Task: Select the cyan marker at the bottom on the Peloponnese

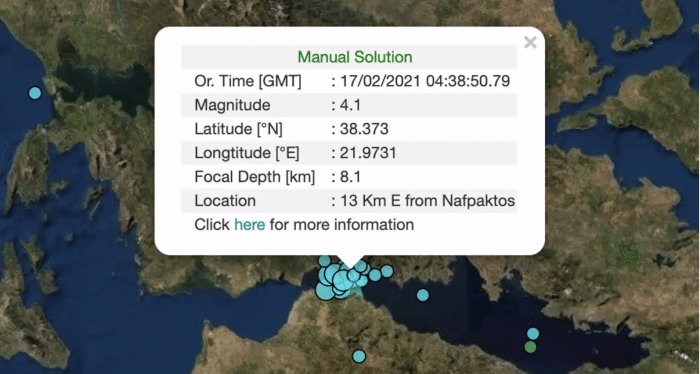Action: pos(359,356)
